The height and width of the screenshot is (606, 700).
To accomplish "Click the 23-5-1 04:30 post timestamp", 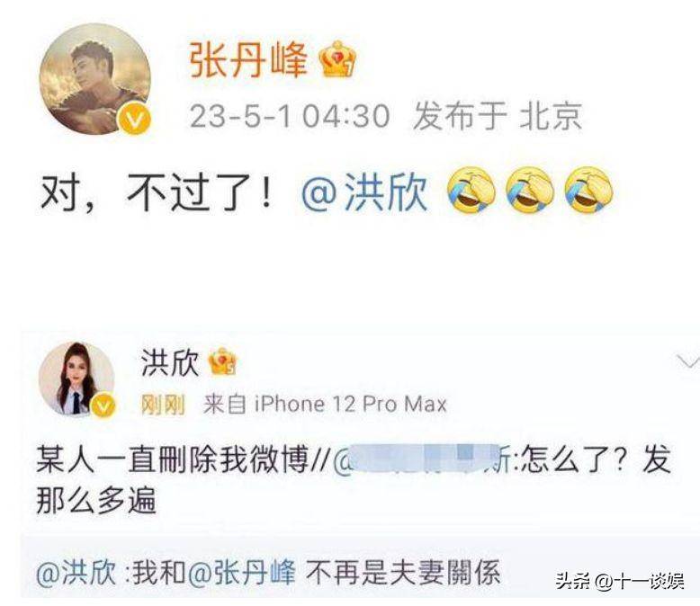I will [x=290, y=116].
